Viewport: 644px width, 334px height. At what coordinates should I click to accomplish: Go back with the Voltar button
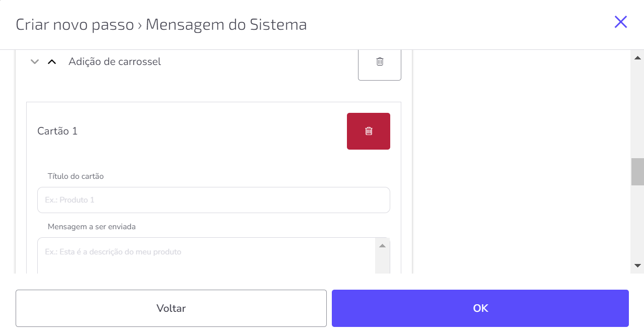171,308
